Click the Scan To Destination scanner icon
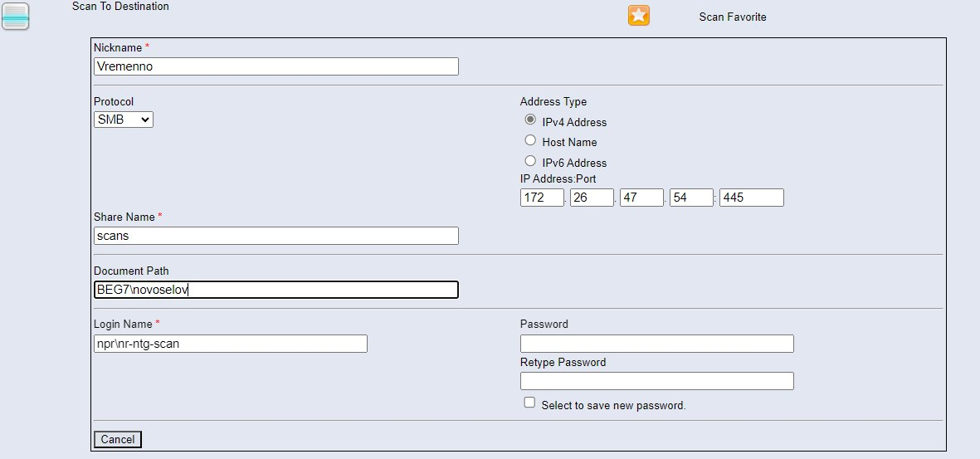The width and height of the screenshot is (980, 459). pyautogui.click(x=16, y=17)
